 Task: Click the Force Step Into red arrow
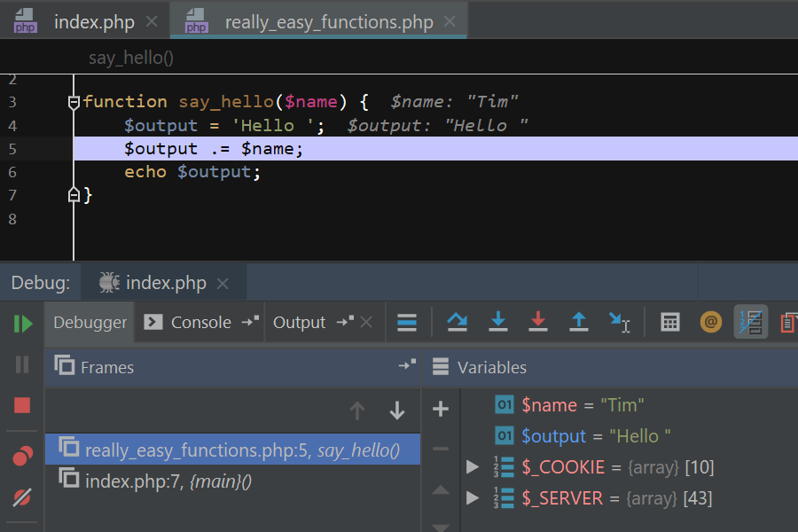pyautogui.click(x=538, y=322)
